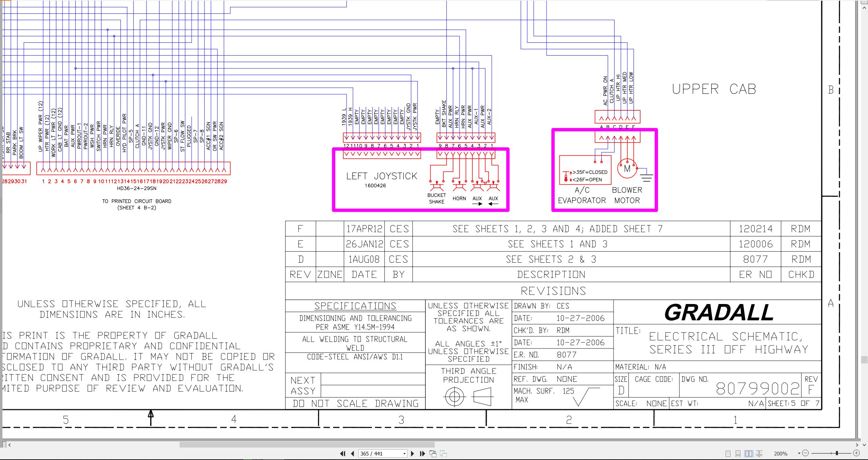Image resolution: width=868 pixels, height=460 pixels.
Task: Switch to facing pages view
Action: (x=749, y=454)
